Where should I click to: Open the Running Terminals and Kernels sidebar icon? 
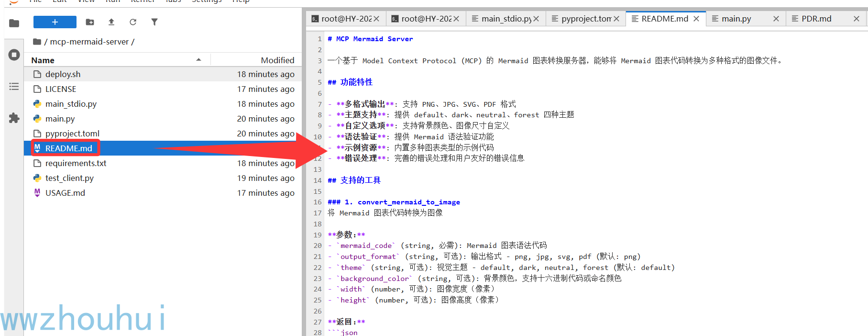coord(14,55)
